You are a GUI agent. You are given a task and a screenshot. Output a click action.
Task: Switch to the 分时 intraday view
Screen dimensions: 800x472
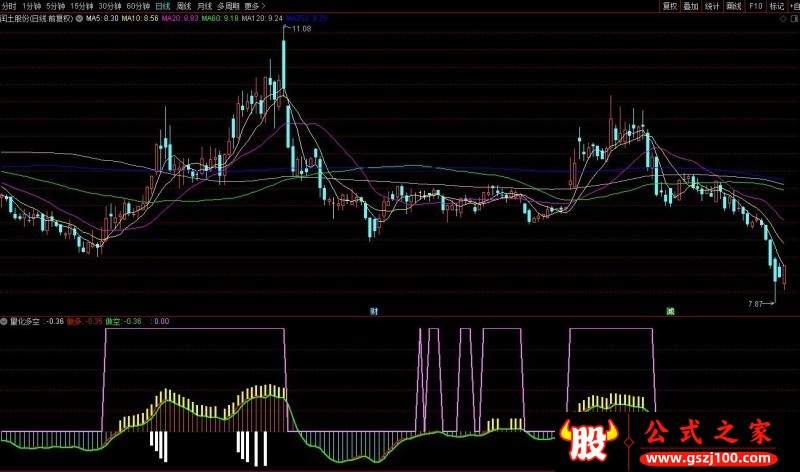tap(9, 6)
